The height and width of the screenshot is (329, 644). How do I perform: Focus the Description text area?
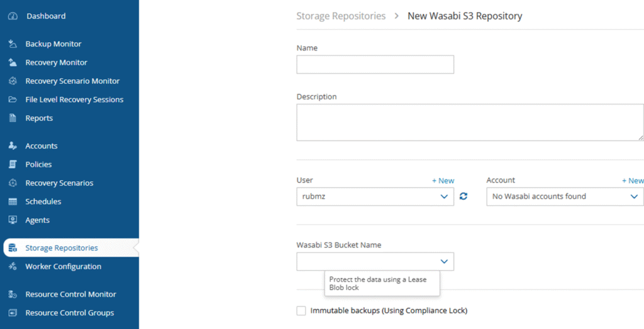469,122
